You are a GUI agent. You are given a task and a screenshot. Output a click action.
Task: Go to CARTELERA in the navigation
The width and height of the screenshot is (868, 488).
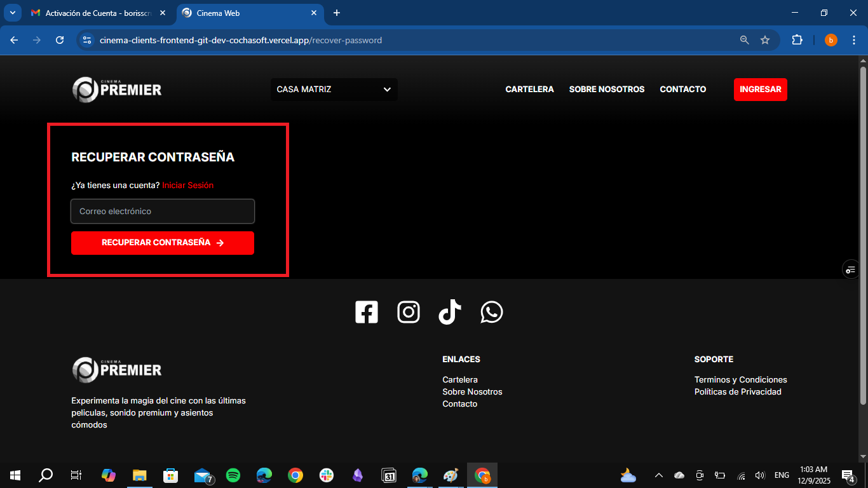[529, 90]
